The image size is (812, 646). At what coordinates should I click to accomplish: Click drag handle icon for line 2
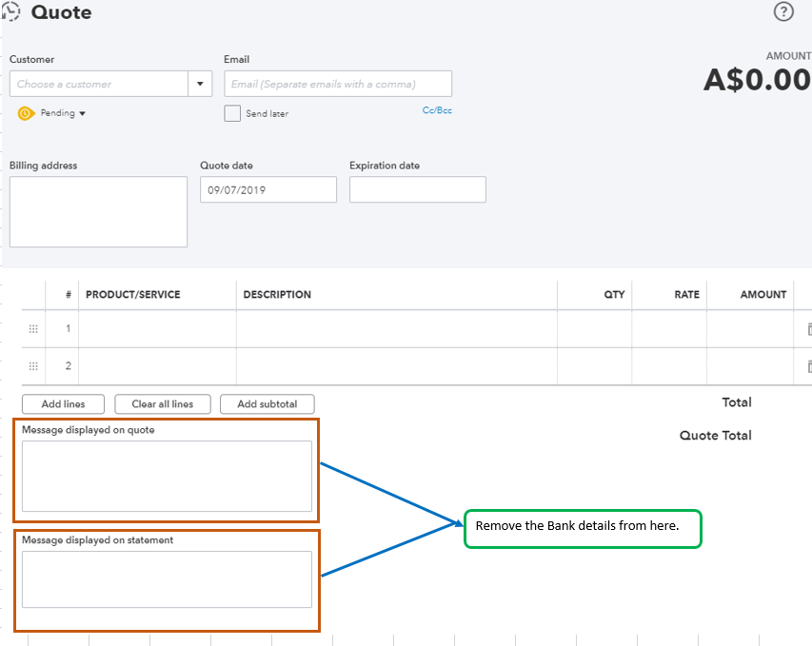coord(33,366)
